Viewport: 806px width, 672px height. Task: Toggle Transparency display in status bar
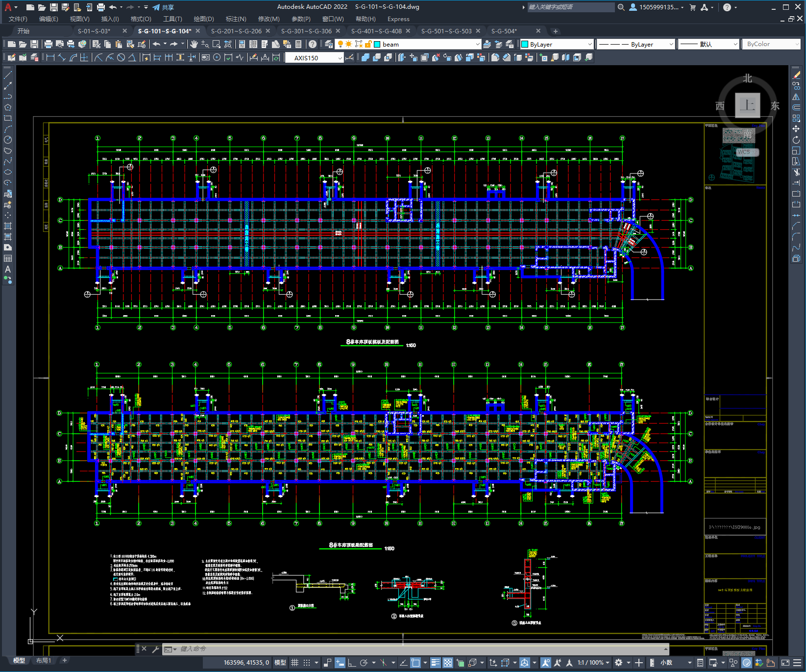(448, 663)
